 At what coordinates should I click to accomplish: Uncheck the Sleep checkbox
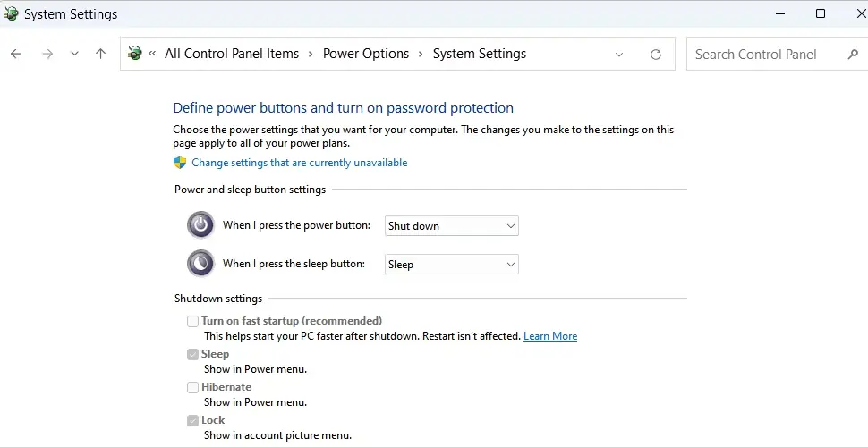[192, 354]
